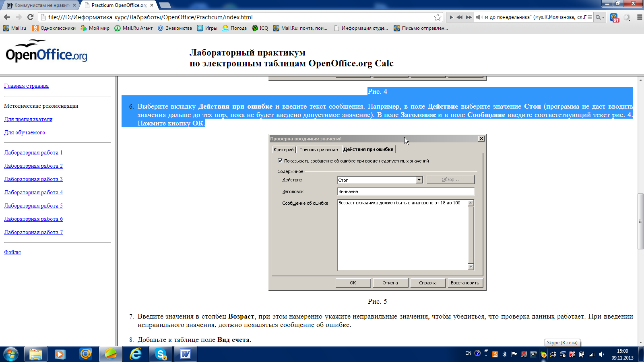Click Справка button in dialog
Screen dimensions: 644x362
[428, 283]
